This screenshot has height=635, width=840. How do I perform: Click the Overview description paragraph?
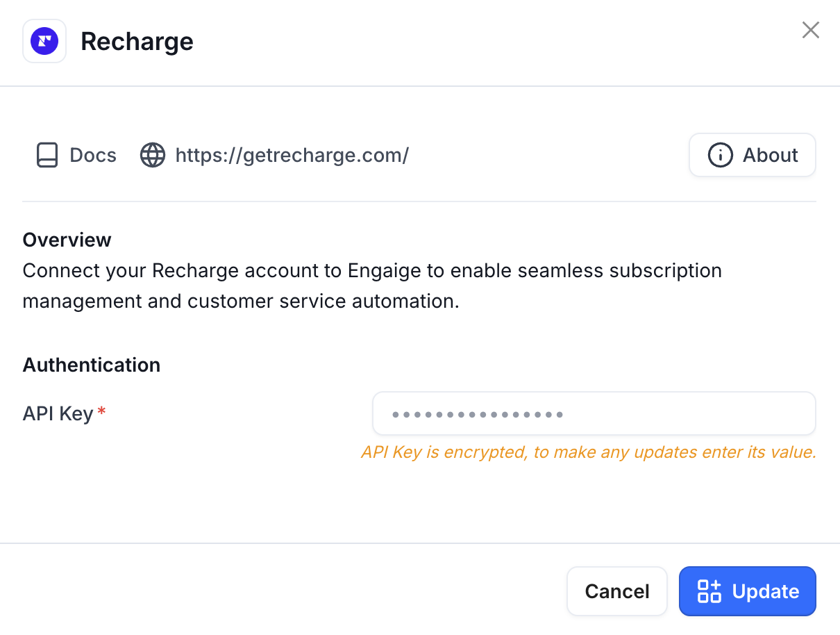pyautogui.click(x=372, y=286)
